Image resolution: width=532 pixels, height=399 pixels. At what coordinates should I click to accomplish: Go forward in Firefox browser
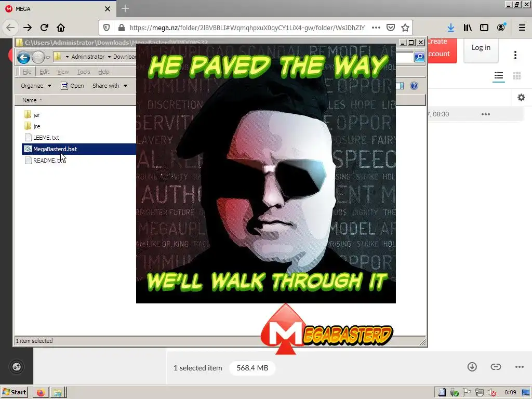pyautogui.click(x=28, y=28)
